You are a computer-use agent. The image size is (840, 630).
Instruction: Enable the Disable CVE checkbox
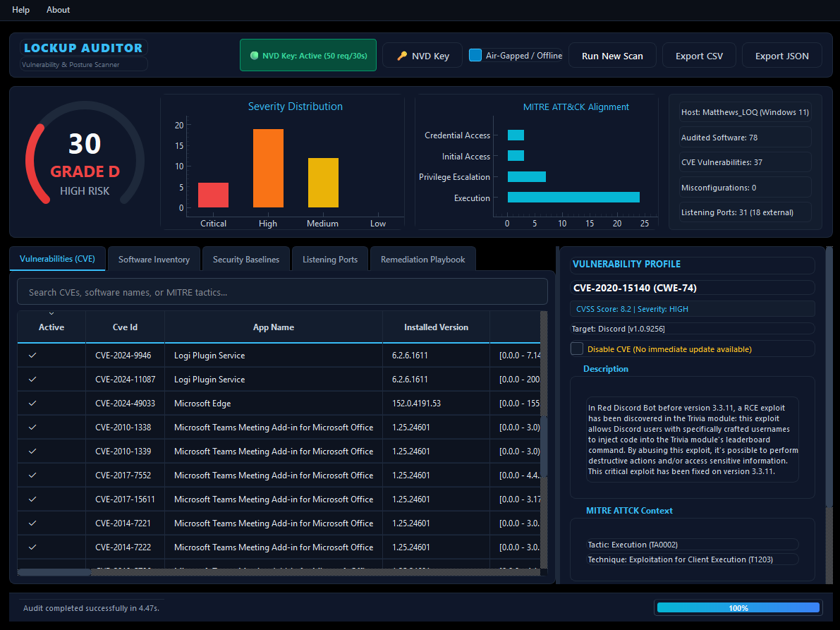pos(577,349)
